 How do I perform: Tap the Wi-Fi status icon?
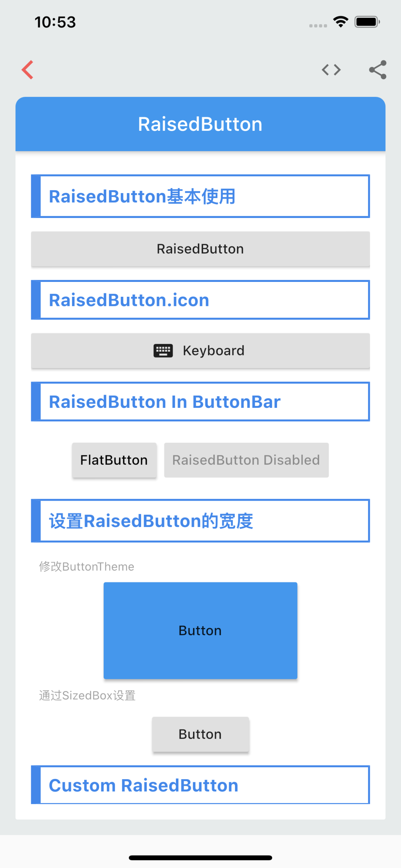pyautogui.click(x=340, y=22)
